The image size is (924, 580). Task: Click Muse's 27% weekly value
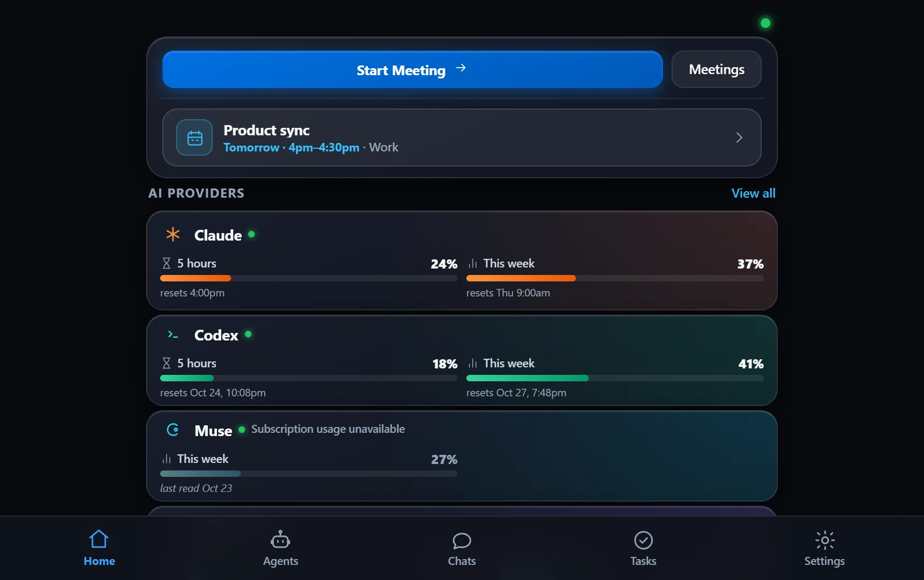(x=444, y=460)
